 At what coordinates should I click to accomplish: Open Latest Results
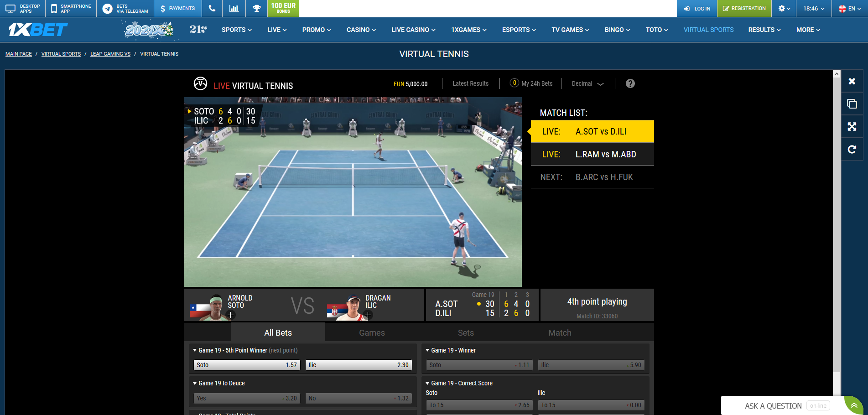(470, 84)
